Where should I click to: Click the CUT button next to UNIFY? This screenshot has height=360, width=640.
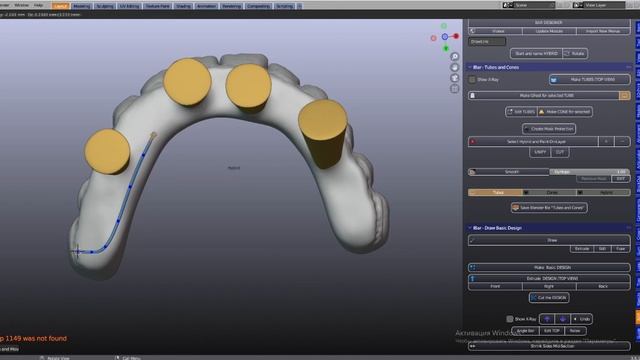[560, 152]
